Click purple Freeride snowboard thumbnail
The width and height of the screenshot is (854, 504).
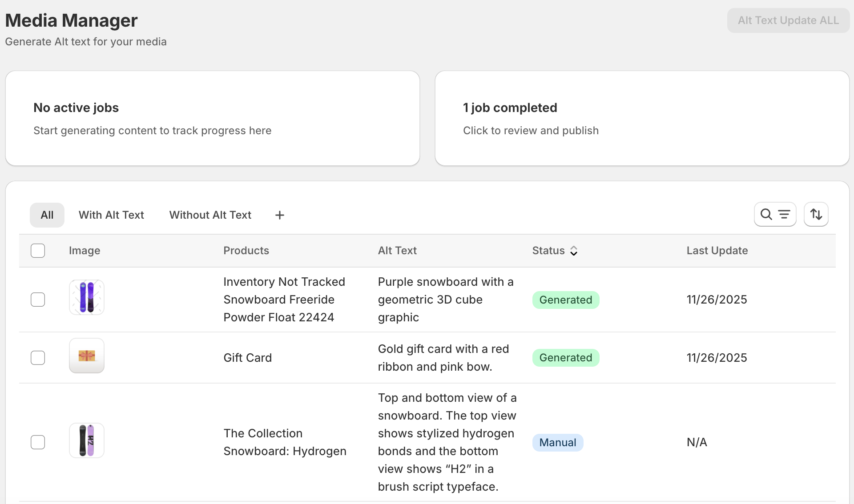pos(87,297)
